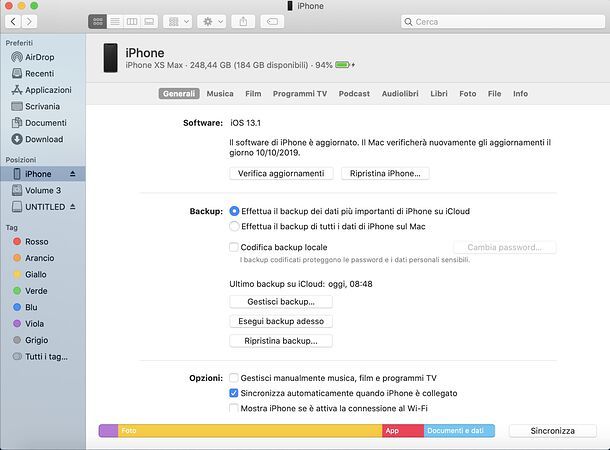The width and height of the screenshot is (610, 450).
Task: Select the Verde green tag
Action: coord(30,291)
